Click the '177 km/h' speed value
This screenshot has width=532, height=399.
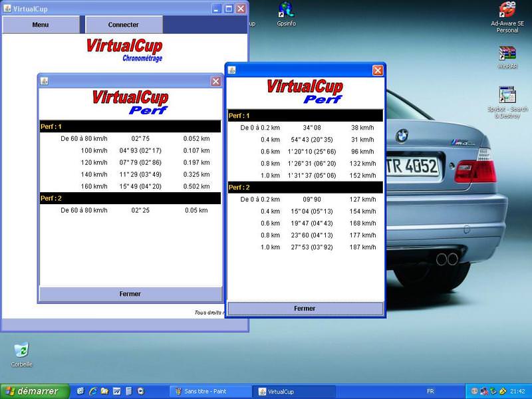coord(362,235)
